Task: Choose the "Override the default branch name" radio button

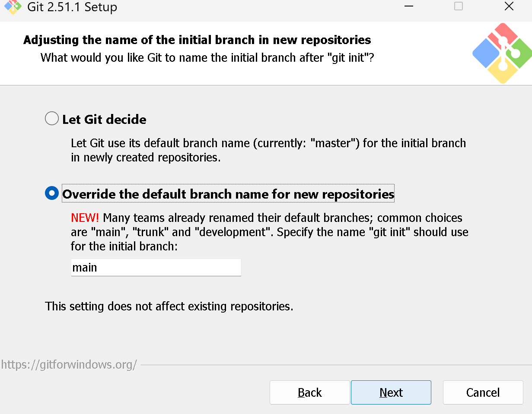Action: tap(52, 194)
